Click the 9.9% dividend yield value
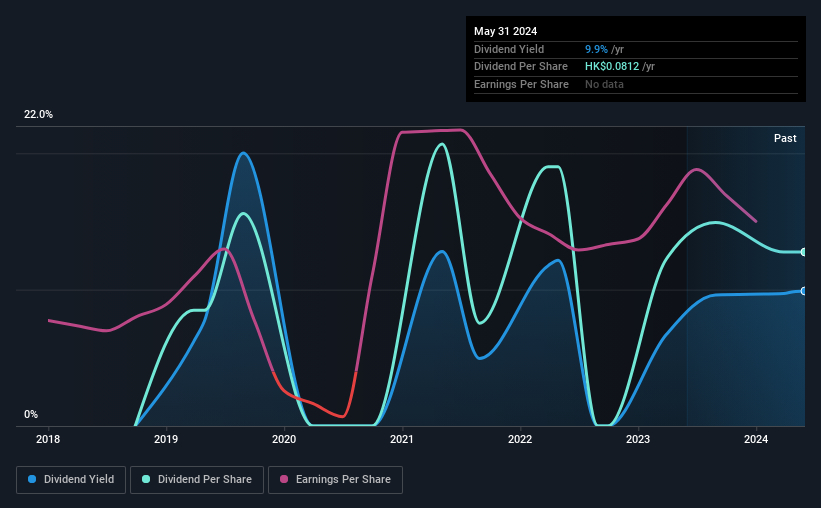Viewport: 821px width, 508px height. pos(596,49)
